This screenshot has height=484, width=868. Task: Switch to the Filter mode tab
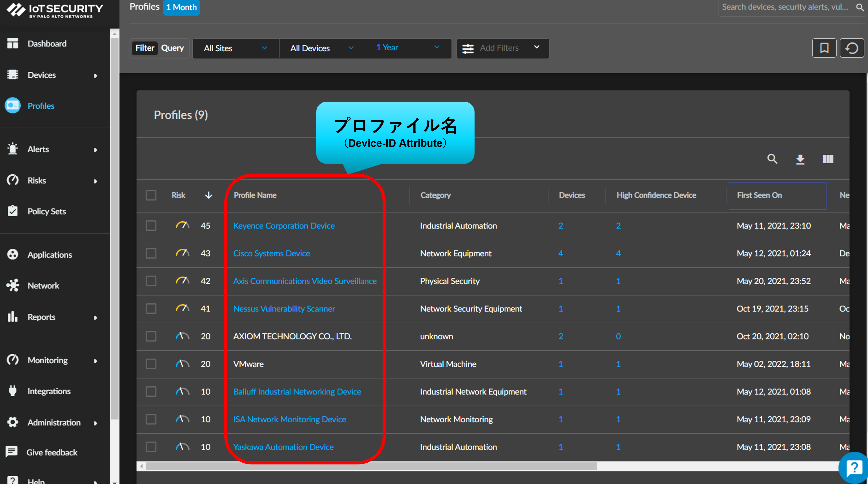point(145,48)
